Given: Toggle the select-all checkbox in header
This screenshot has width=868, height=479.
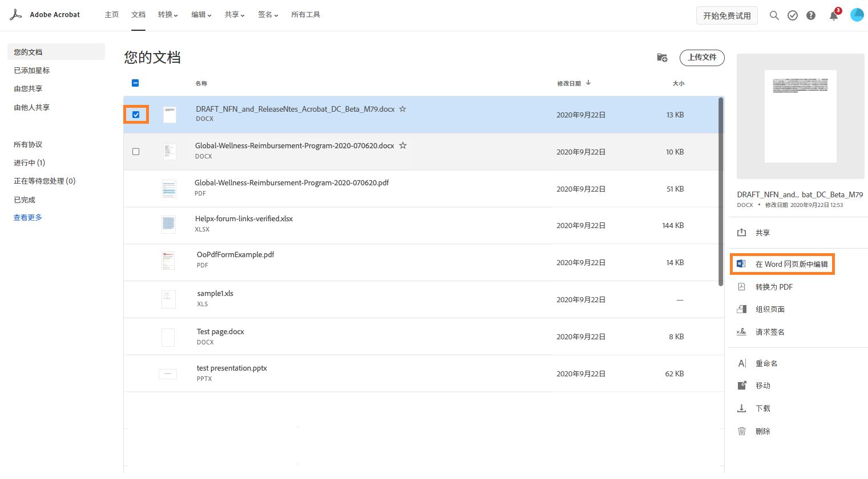Looking at the screenshot, I should (x=135, y=83).
